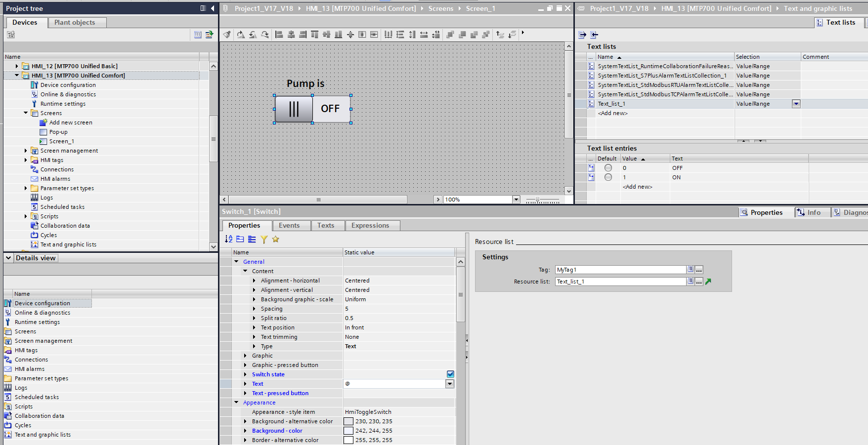Open selection dropdown for Text_list_1
The image size is (868, 445).
[796, 104]
